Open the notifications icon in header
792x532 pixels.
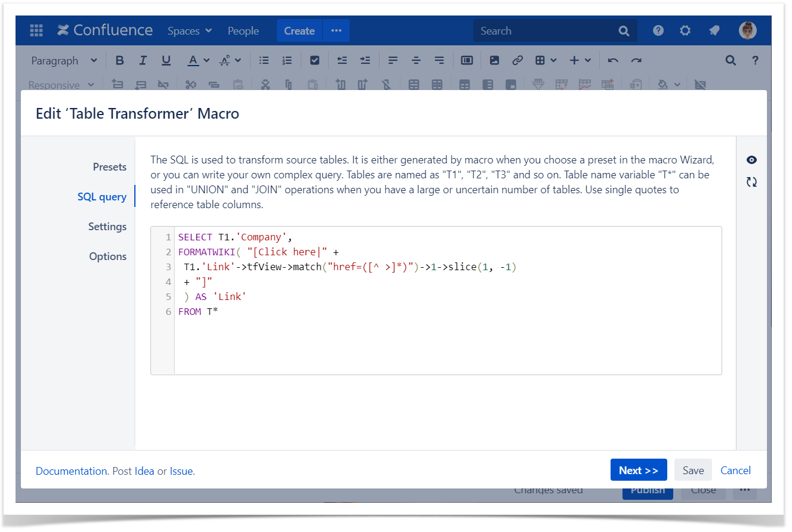pyautogui.click(x=714, y=31)
